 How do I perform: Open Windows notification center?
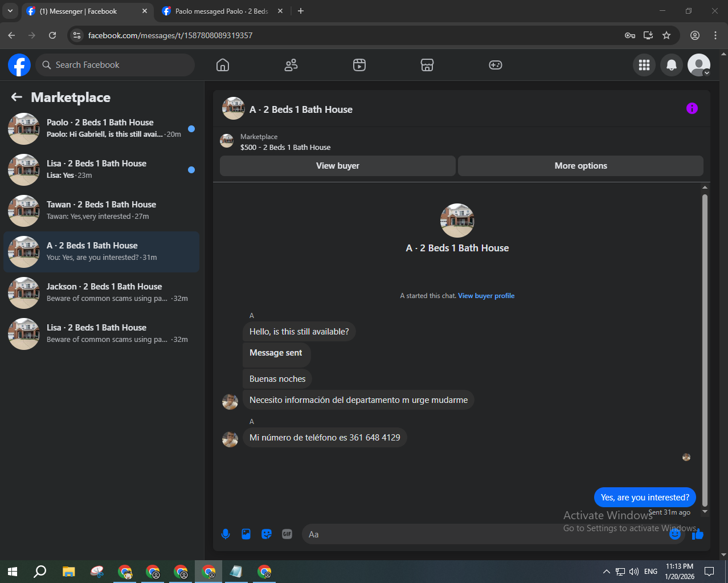point(709,572)
